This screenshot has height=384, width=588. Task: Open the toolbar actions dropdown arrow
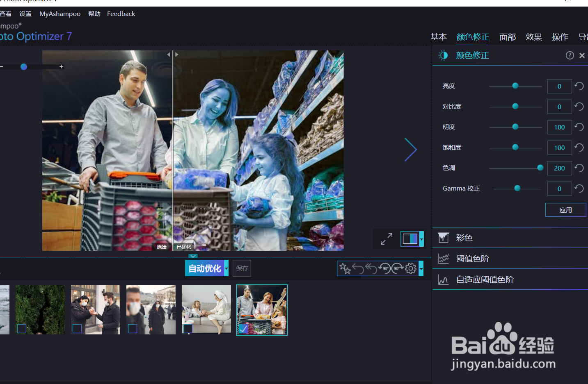(421, 268)
